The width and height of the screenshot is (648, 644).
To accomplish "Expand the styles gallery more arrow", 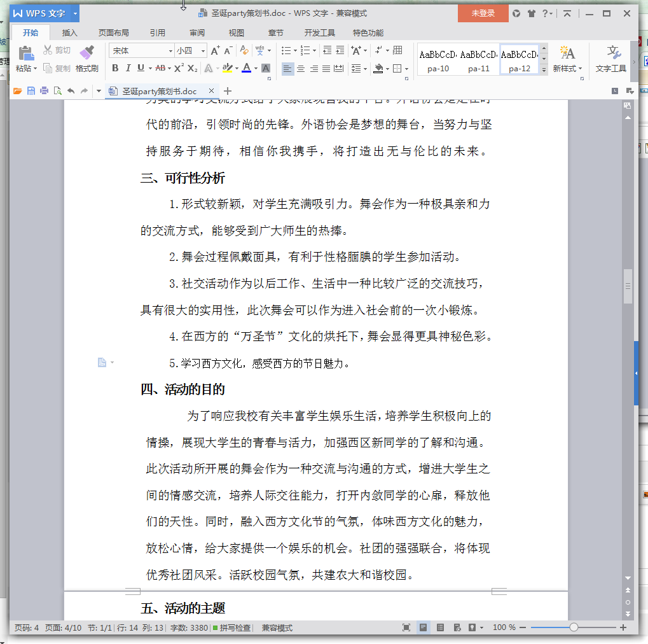I will tap(544, 69).
